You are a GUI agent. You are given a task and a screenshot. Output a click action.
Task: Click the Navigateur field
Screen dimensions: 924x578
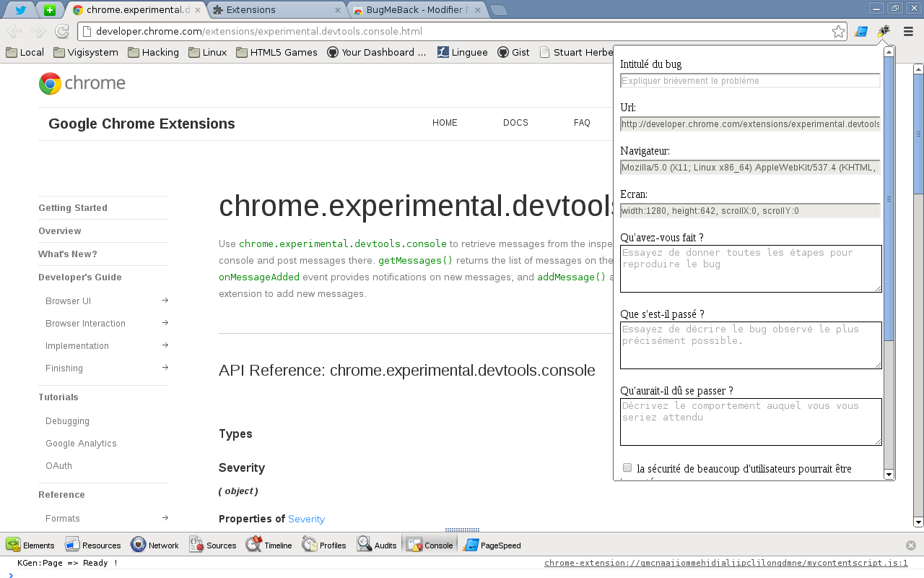coord(750,168)
